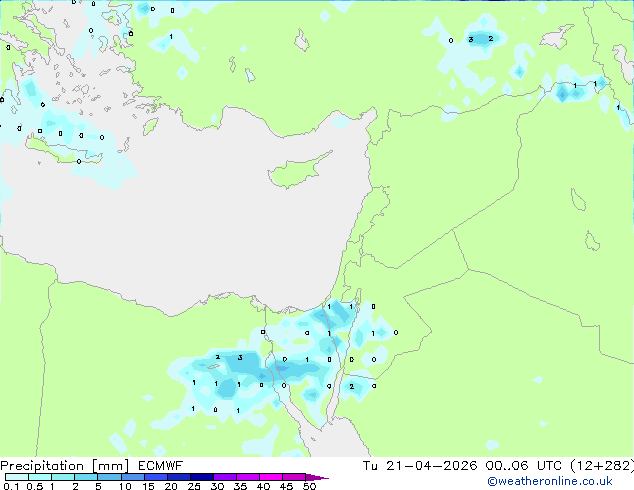This screenshot has height=490, width=634.
Task: Select the 2–5 mm legend color segment
Action: tap(86, 477)
